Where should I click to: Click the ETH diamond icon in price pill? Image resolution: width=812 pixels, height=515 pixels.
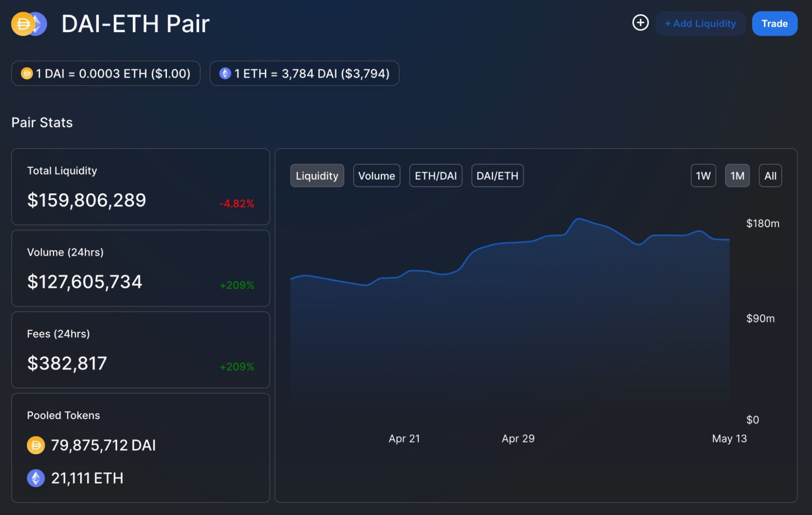click(225, 74)
